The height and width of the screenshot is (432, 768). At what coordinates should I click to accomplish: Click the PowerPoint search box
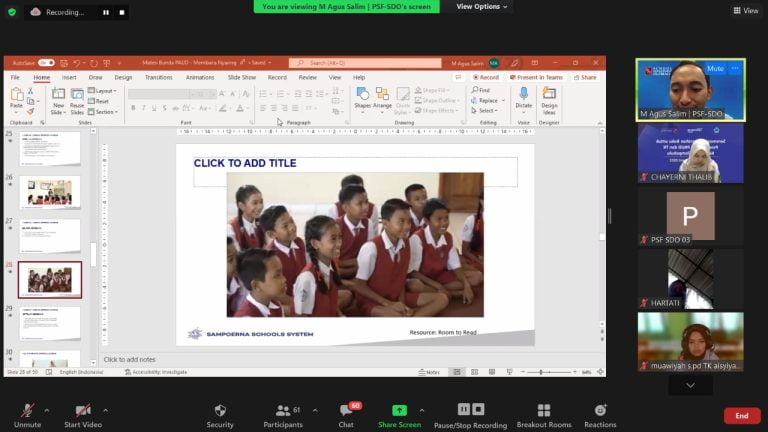(x=365, y=63)
